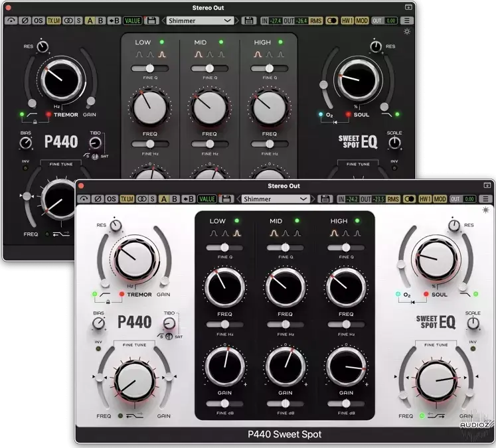This screenshot has width=496, height=448.
Task: Toggle phase invert Ø in front window toolbar
Action: 98,199
